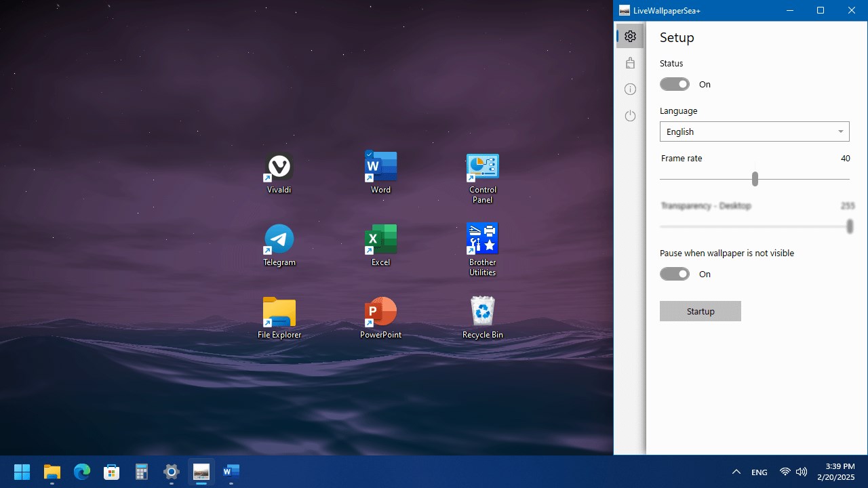Screen dimensions: 868x488
Task: Click the Startup button
Action: (x=701, y=311)
